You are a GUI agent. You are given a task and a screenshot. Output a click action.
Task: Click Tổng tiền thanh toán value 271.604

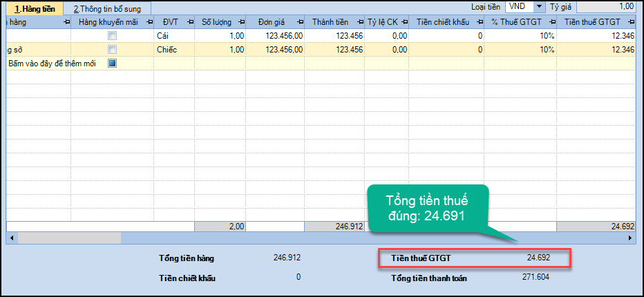coord(536,277)
